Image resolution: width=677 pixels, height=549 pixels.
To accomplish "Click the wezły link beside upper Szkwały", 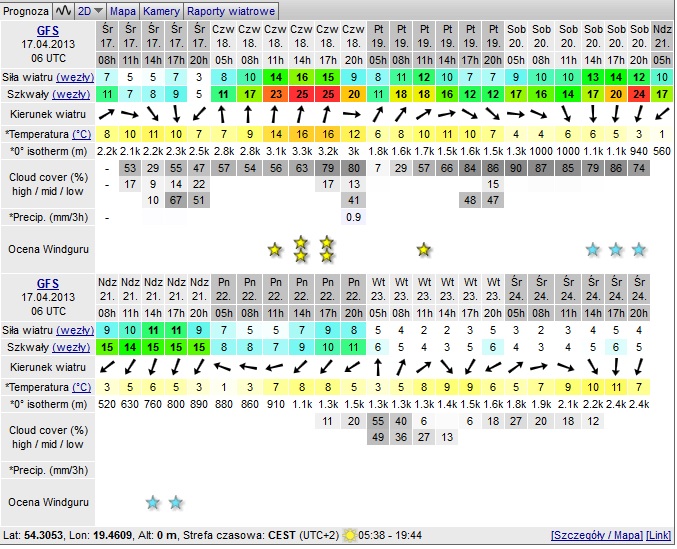I will tap(71, 94).
